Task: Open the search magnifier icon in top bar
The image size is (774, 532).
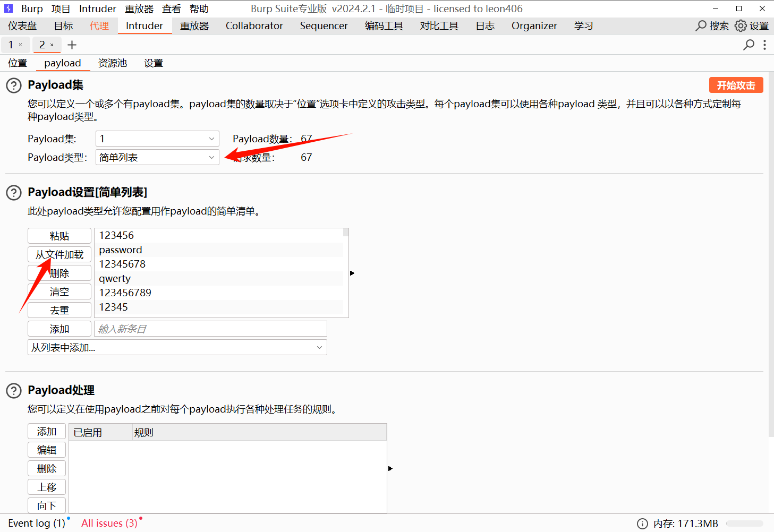Action: coord(701,25)
